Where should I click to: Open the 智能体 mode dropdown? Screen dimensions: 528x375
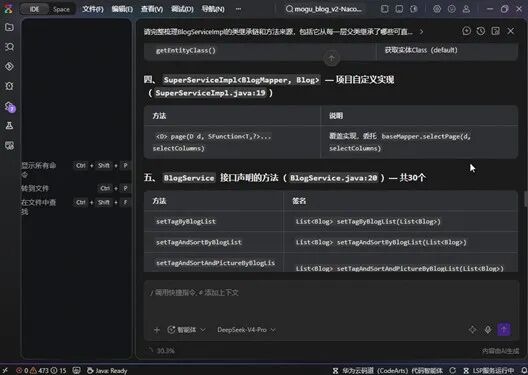click(x=186, y=330)
